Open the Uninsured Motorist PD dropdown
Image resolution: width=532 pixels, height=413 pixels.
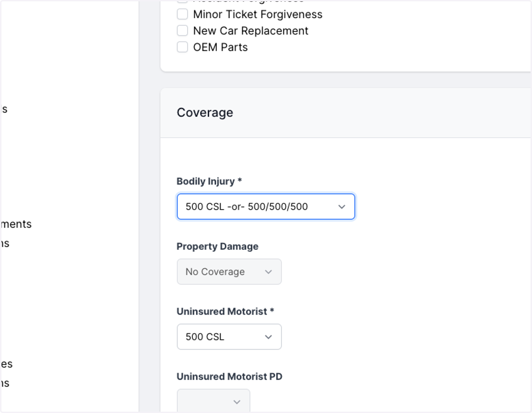[213, 401]
